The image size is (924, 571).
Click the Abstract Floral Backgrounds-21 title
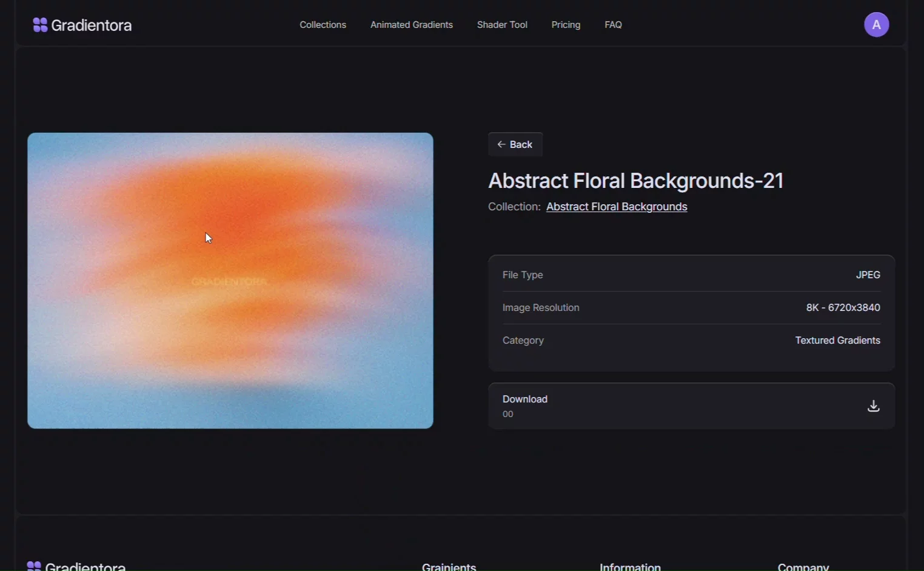click(x=636, y=181)
